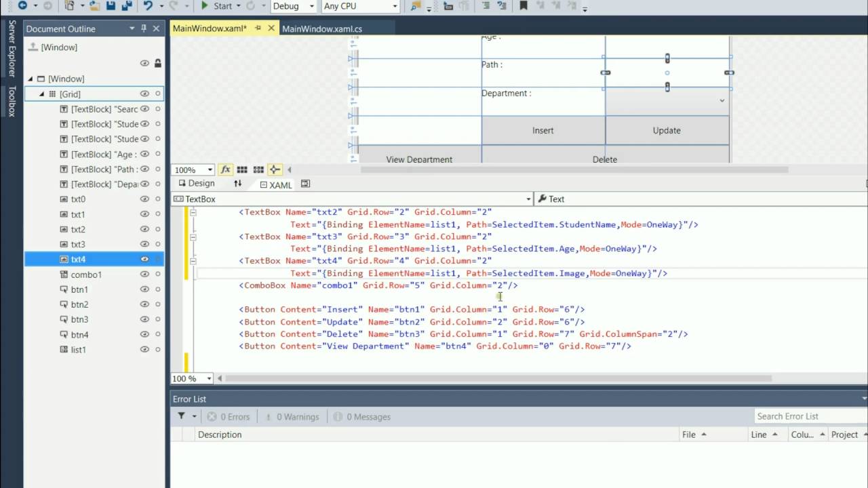Click the Error List filter funnel icon
Image resolution: width=868 pixels, height=488 pixels.
[182, 416]
